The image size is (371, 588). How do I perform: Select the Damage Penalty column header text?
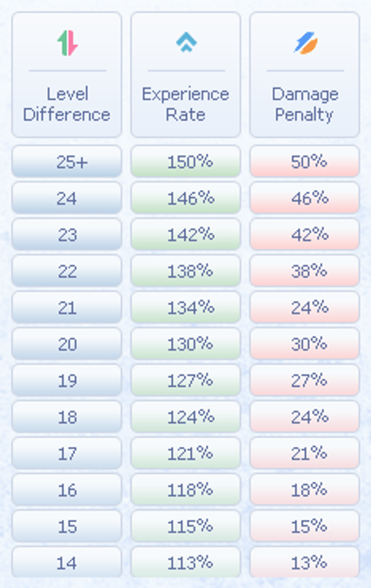click(305, 104)
